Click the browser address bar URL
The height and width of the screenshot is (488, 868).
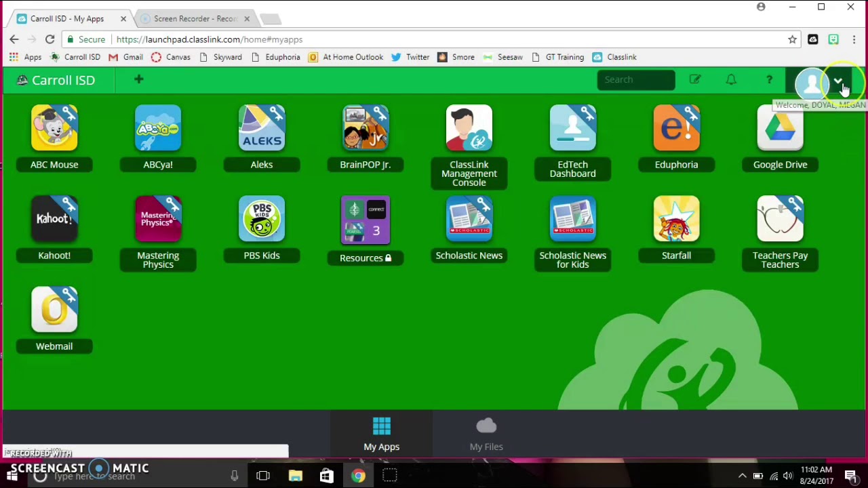[x=210, y=39]
